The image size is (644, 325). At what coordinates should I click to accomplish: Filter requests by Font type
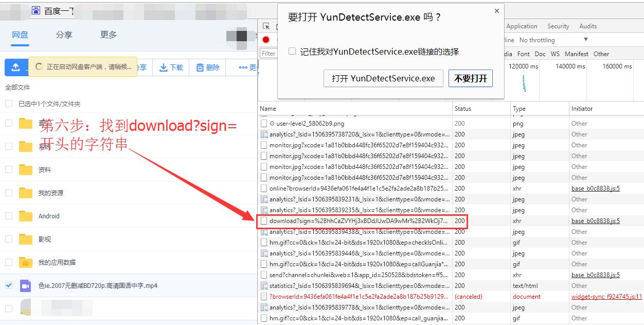524,54
